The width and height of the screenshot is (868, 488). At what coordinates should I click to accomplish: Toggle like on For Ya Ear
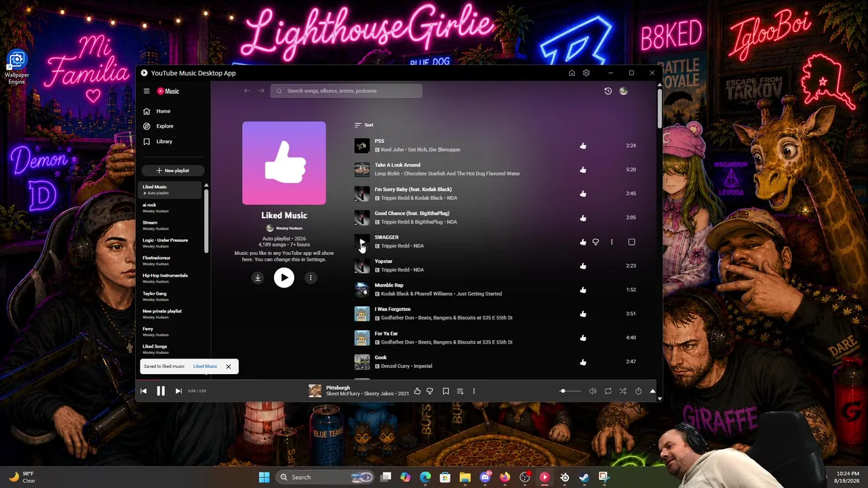pos(583,338)
